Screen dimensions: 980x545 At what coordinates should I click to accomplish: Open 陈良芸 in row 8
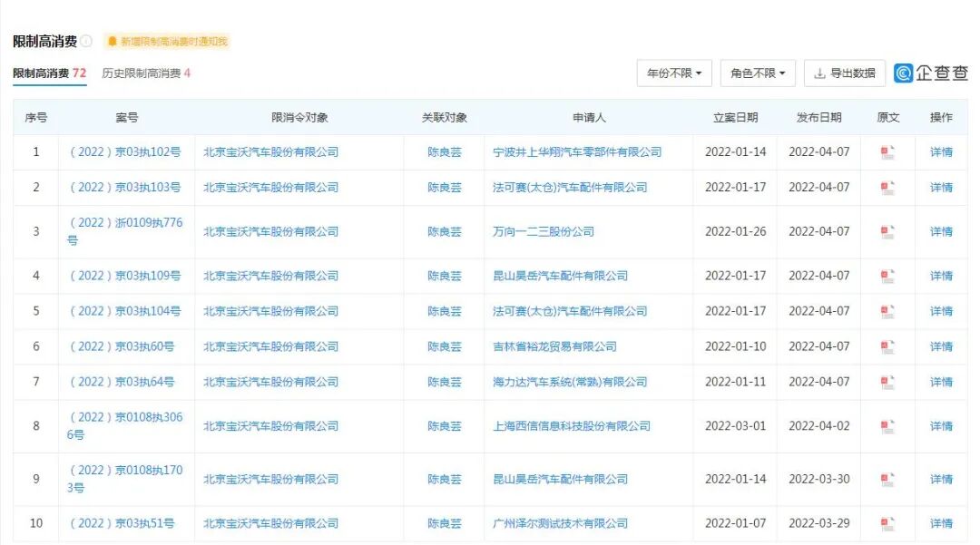pyautogui.click(x=445, y=426)
